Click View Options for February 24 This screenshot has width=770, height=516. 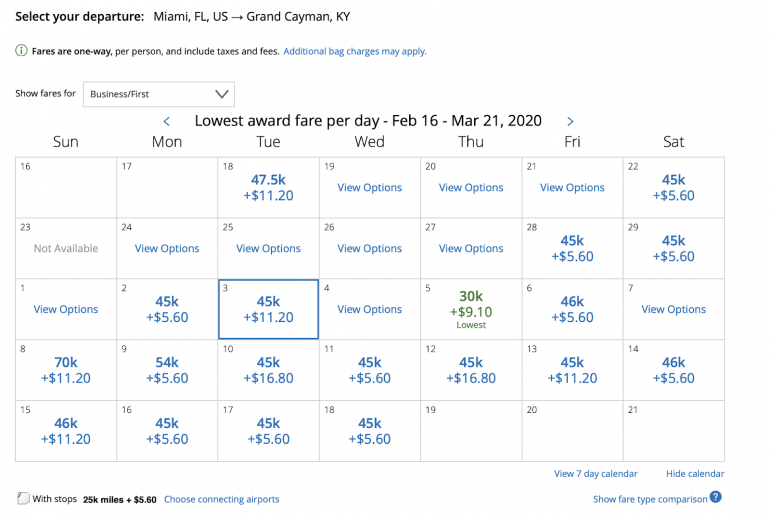click(x=167, y=249)
